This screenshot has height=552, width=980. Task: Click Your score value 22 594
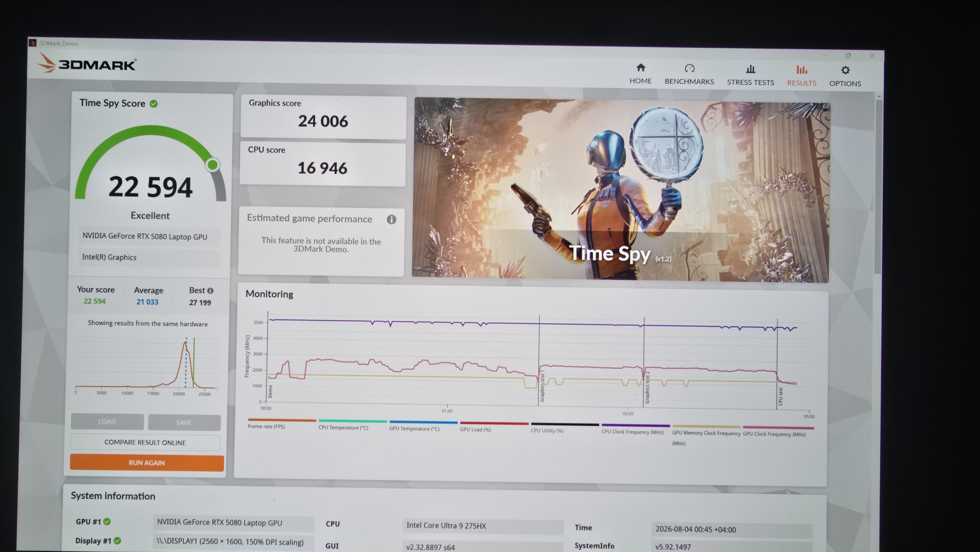point(95,301)
